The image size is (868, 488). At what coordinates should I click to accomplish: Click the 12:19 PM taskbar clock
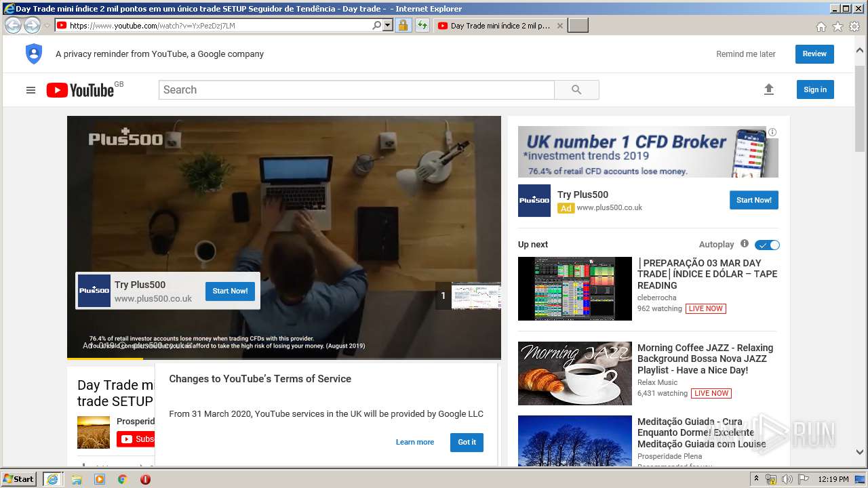tap(833, 479)
